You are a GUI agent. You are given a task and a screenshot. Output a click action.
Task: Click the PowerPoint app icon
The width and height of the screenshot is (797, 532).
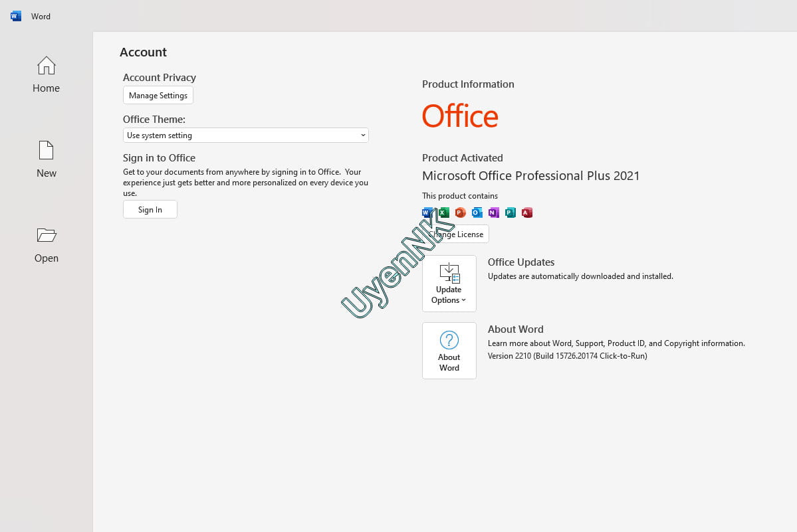(461, 213)
